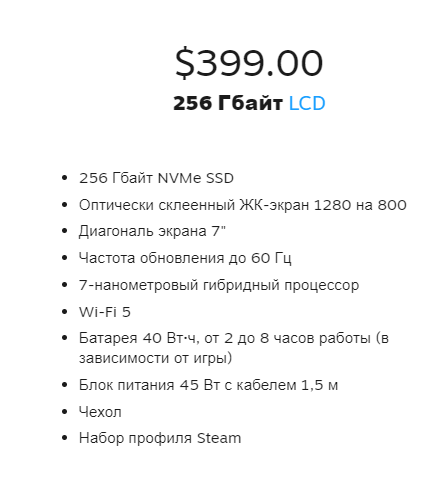Click the Батарея 40 Вт·ч line
Viewport: 435px width, 495px height.
click(x=234, y=338)
